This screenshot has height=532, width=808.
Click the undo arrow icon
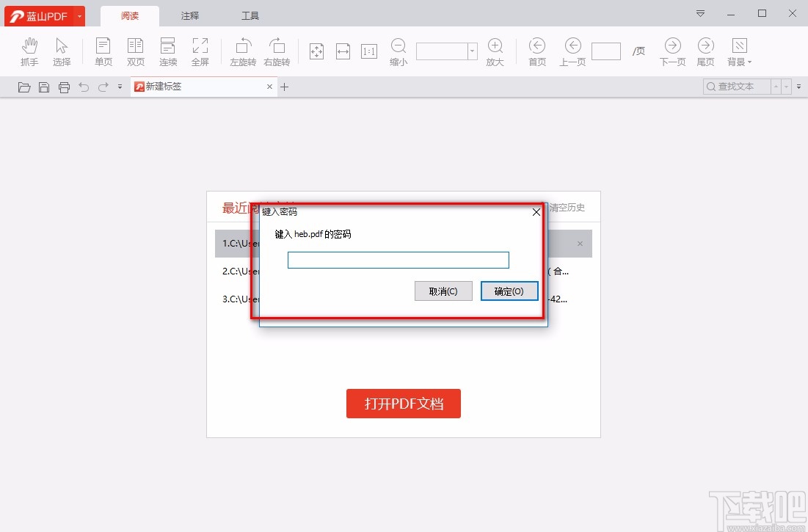[x=84, y=87]
